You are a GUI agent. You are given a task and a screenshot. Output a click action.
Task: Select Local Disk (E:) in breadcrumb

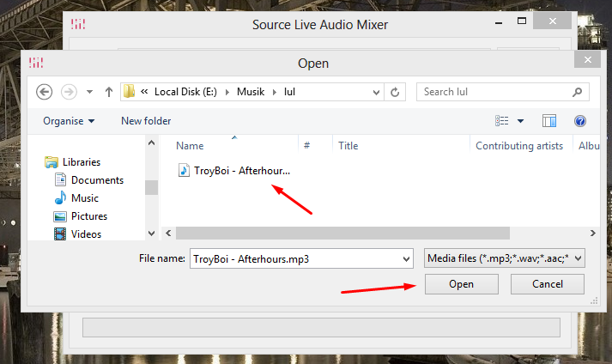point(185,92)
